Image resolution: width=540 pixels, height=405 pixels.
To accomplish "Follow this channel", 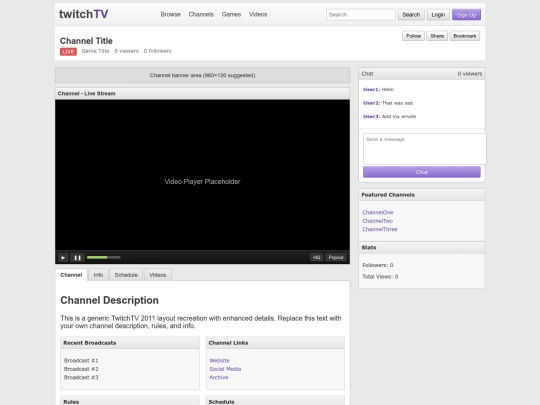I will point(413,36).
